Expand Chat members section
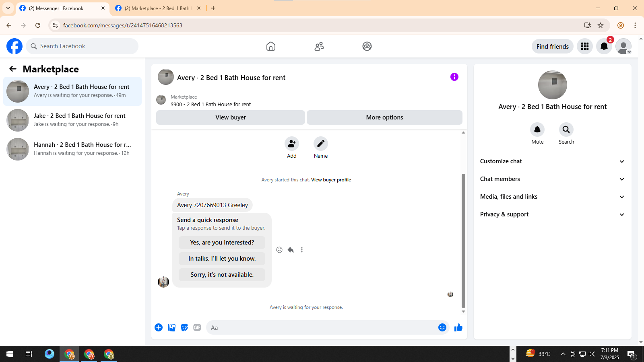This screenshot has width=644, height=362. (553, 179)
